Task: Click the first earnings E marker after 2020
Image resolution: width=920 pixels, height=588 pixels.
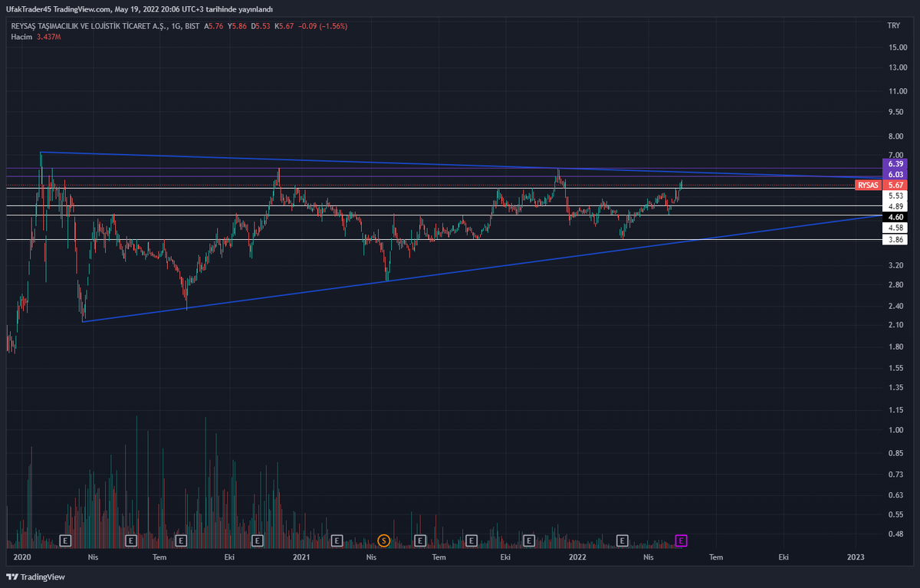Action: 65,540
